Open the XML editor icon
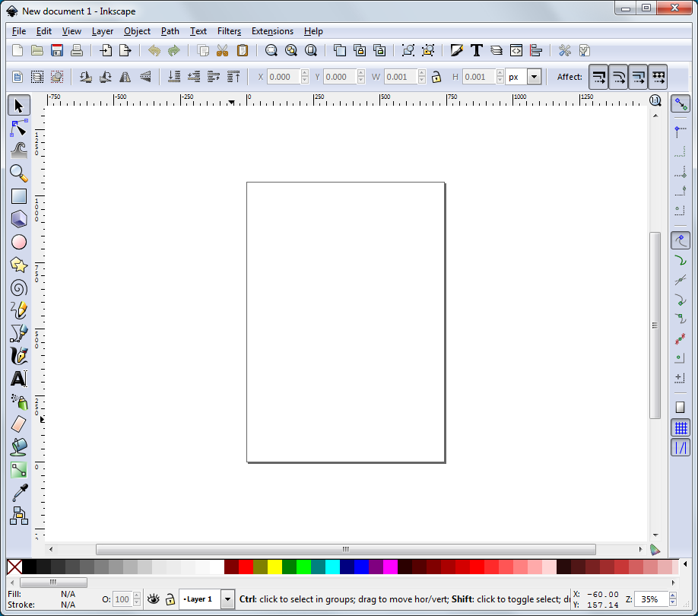Screen dimensions: 698x616 pos(516,50)
